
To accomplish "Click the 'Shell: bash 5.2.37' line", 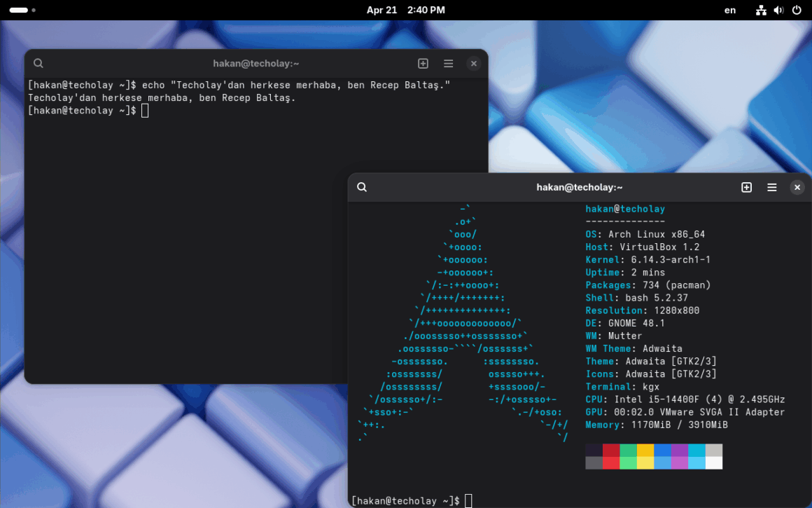I will click(637, 298).
